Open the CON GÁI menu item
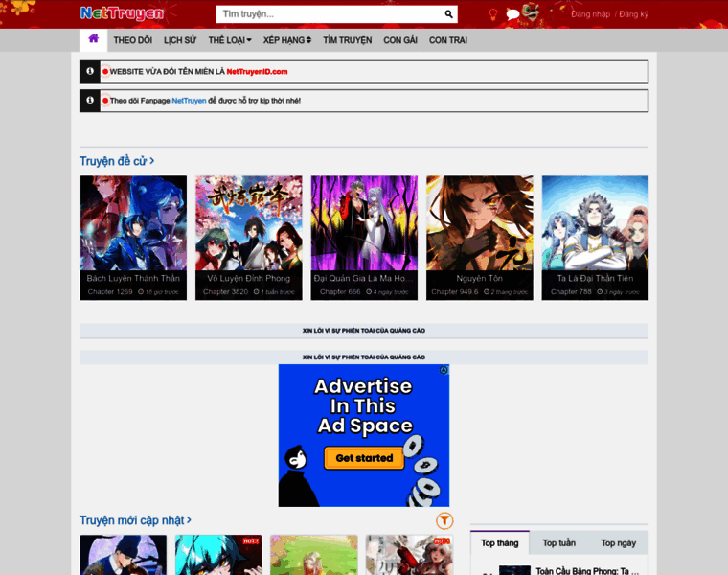Viewport: 728px width, 575px height. [x=400, y=40]
